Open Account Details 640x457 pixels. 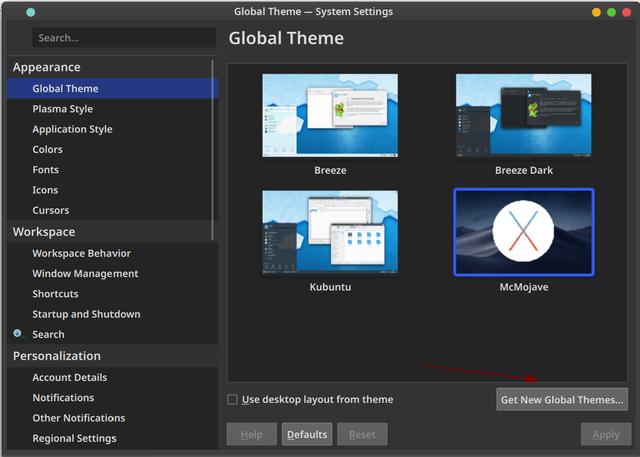tap(112, 377)
